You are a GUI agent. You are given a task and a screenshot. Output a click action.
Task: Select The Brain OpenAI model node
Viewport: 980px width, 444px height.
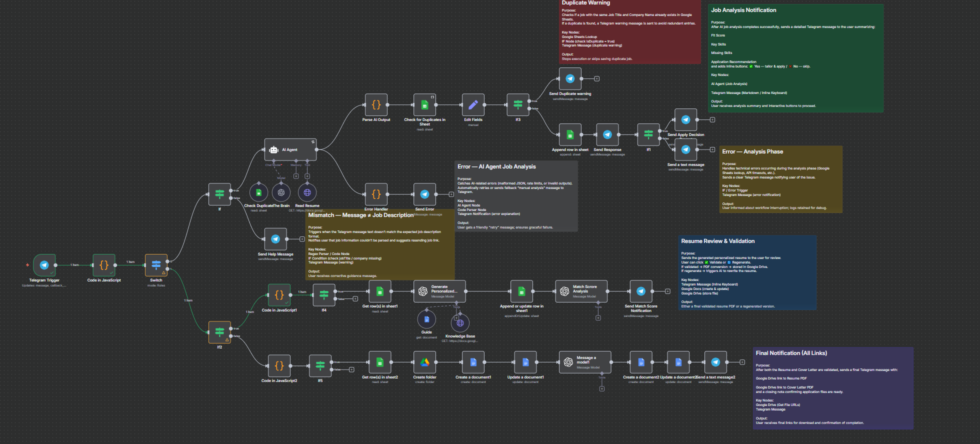281,192
